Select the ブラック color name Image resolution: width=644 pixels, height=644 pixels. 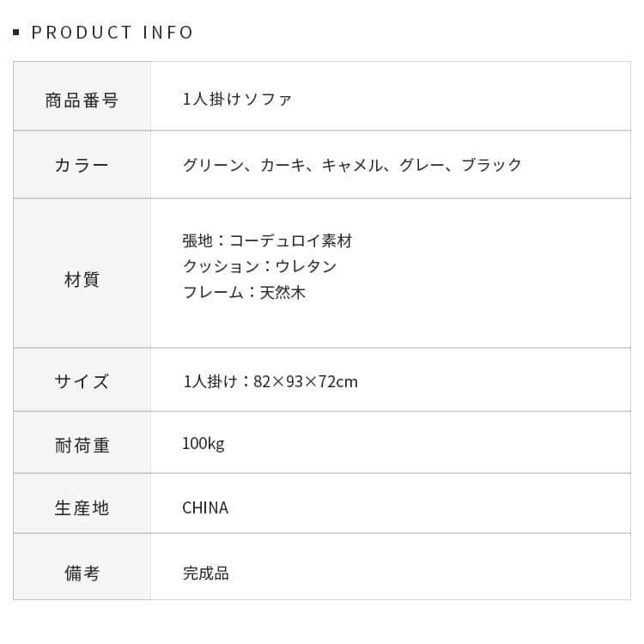tap(491, 165)
